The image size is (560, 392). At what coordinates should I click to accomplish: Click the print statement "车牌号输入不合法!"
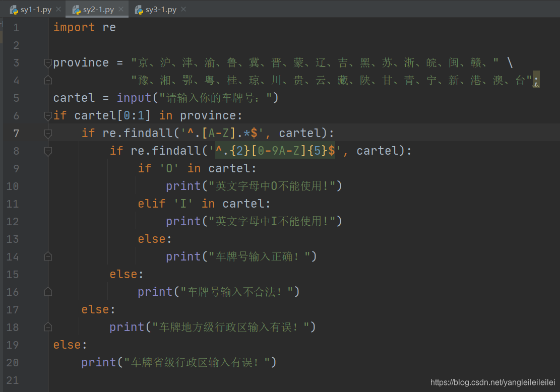[219, 292]
